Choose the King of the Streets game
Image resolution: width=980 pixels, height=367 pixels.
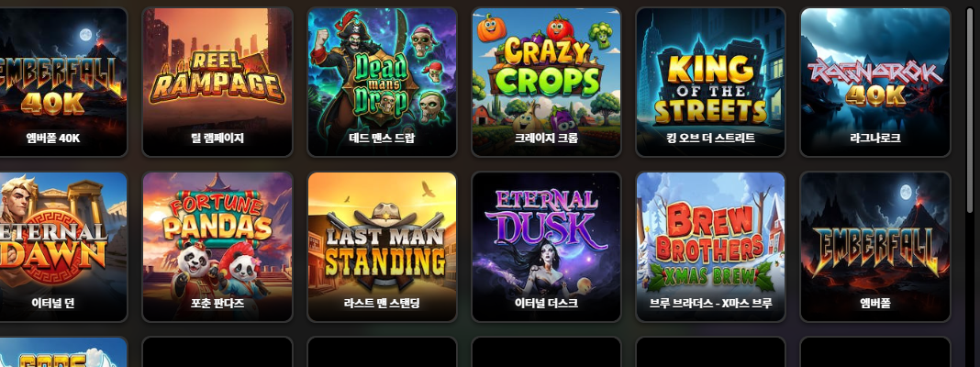coord(710,82)
